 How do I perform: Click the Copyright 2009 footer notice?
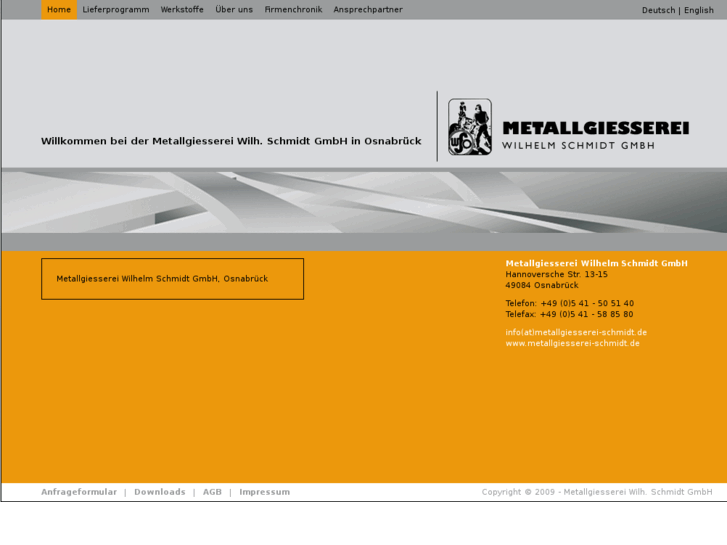tap(597, 492)
